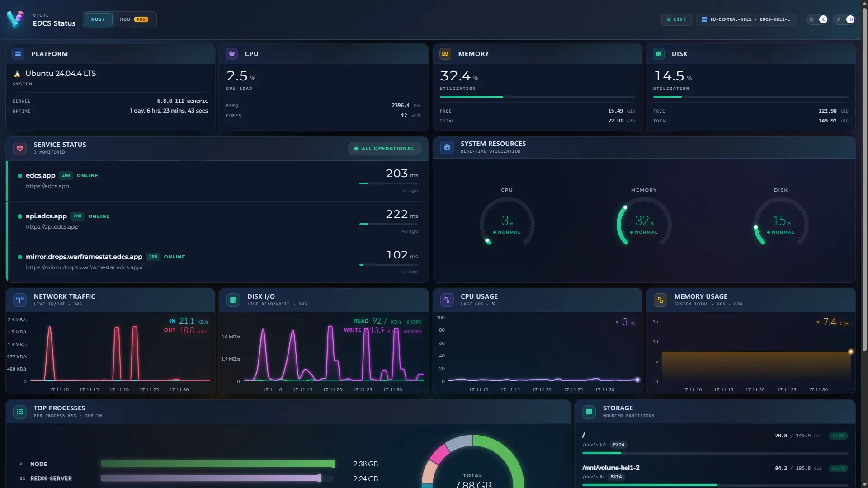Click the Disk I/O panel icon
Viewport: 868px width, 488px height.
(233, 300)
